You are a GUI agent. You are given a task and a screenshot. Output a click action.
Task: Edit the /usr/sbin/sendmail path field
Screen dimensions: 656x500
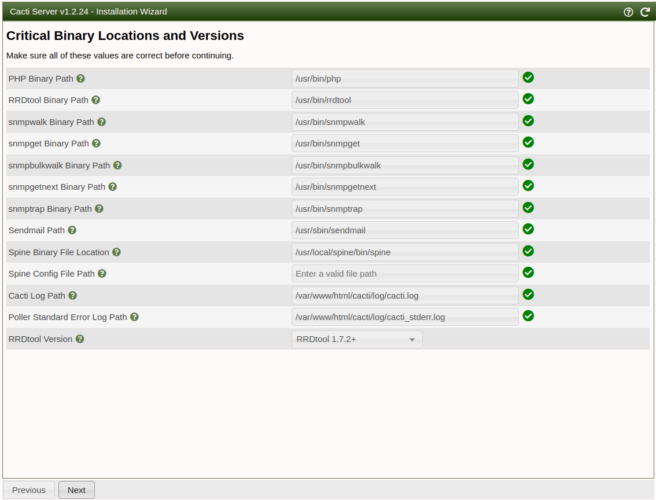405,230
